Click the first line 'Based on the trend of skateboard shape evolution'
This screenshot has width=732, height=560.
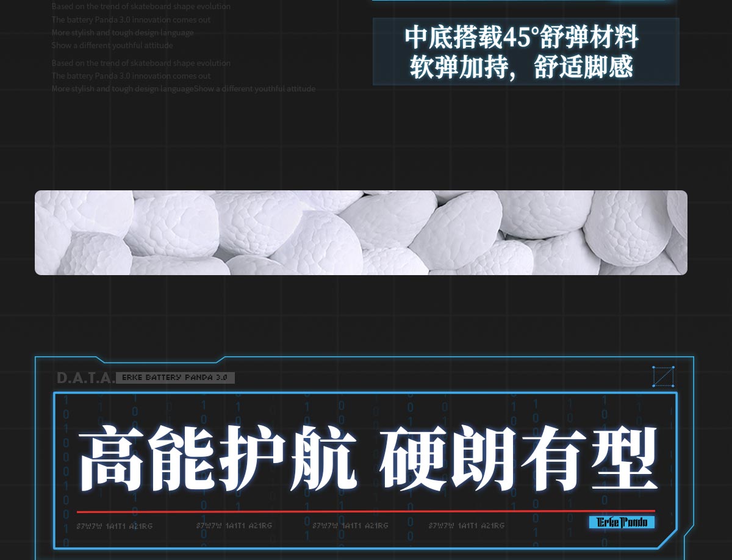141,6
